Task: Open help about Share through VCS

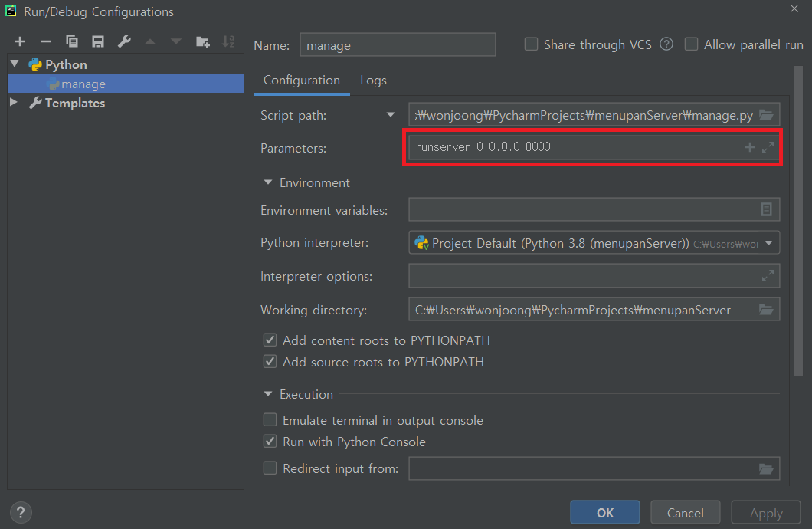Action: (x=666, y=44)
